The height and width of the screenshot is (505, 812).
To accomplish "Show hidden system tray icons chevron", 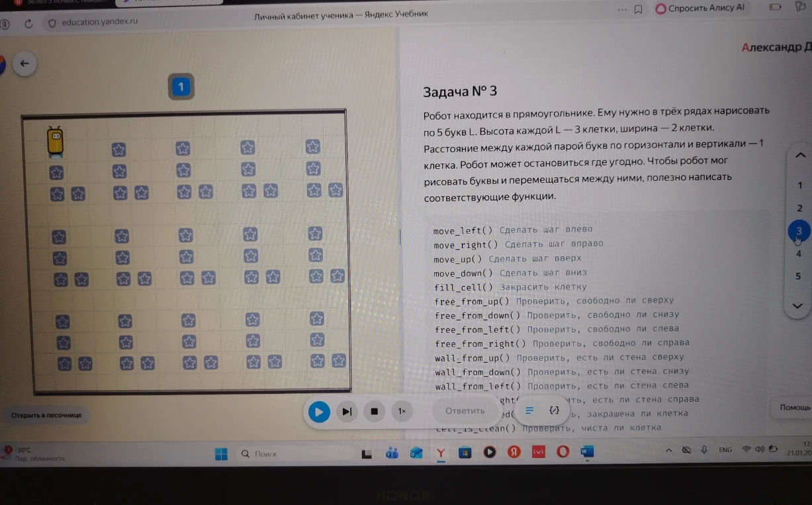I will pyautogui.click(x=669, y=451).
